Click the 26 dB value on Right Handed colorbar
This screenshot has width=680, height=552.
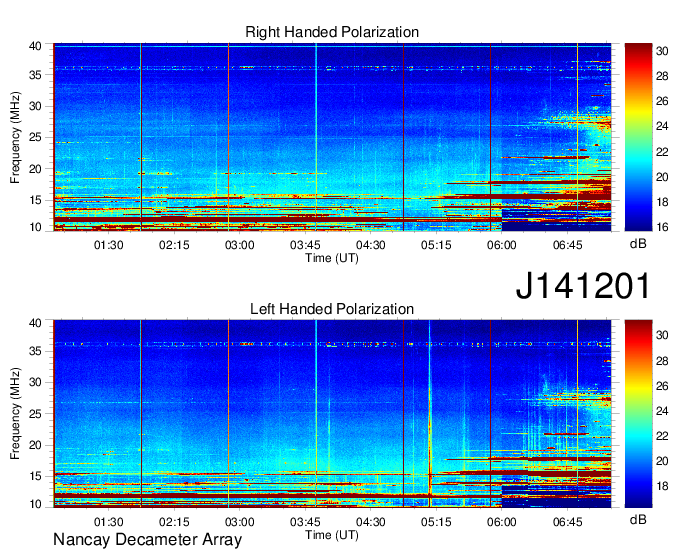(662, 101)
